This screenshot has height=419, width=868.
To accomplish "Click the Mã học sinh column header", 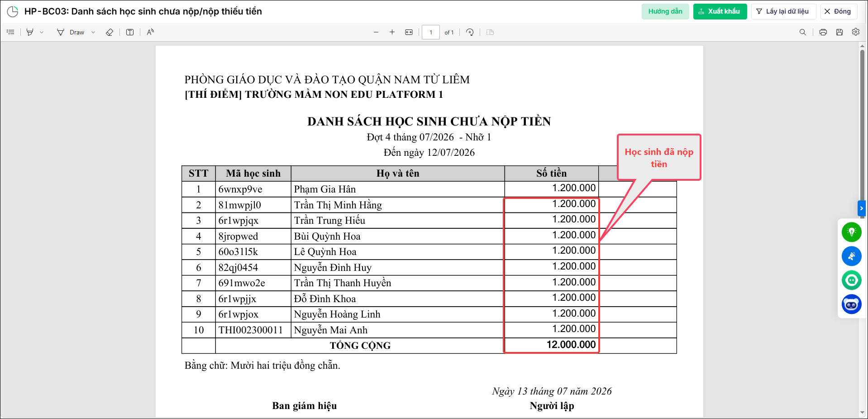I will 253,173.
